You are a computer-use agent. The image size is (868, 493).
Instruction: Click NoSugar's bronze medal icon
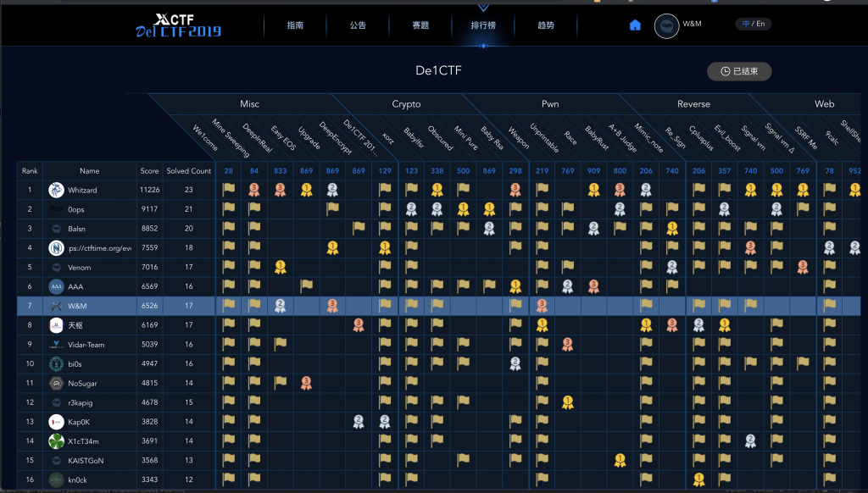click(305, 383)
